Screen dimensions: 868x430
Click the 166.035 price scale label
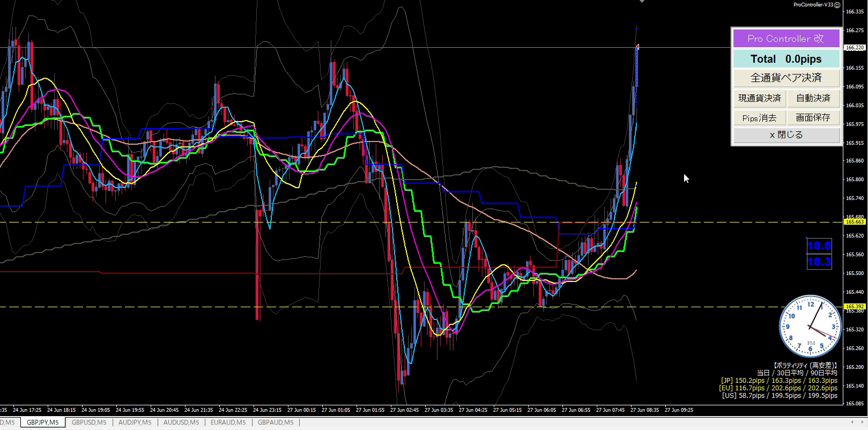[854, 105]
